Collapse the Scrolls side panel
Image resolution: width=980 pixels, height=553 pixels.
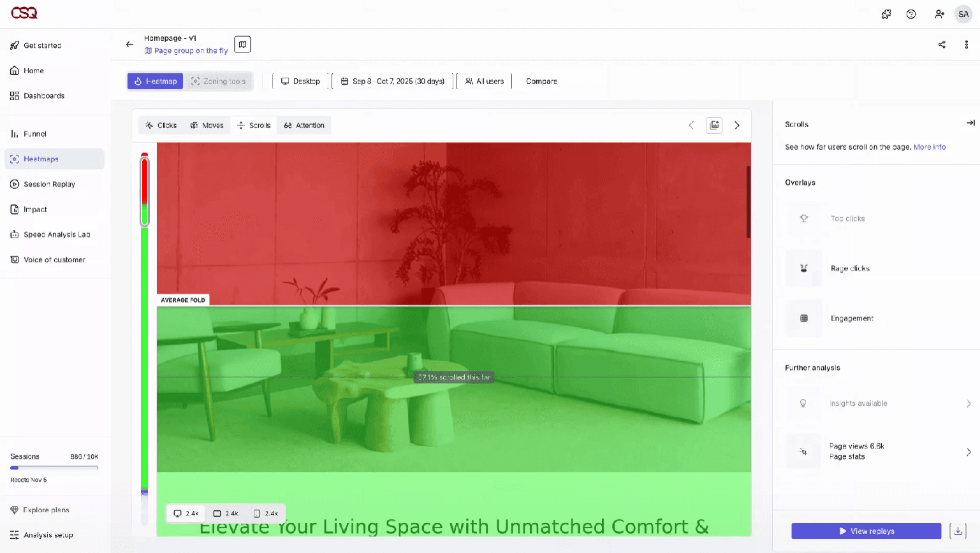coord(970,123)
